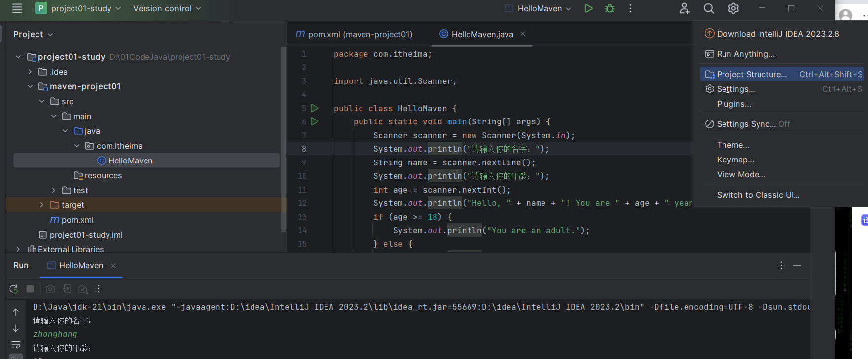Click run gutter icon beside class HelloMaven
Screen dimensions: 868x359
click(x=315, y=108)
